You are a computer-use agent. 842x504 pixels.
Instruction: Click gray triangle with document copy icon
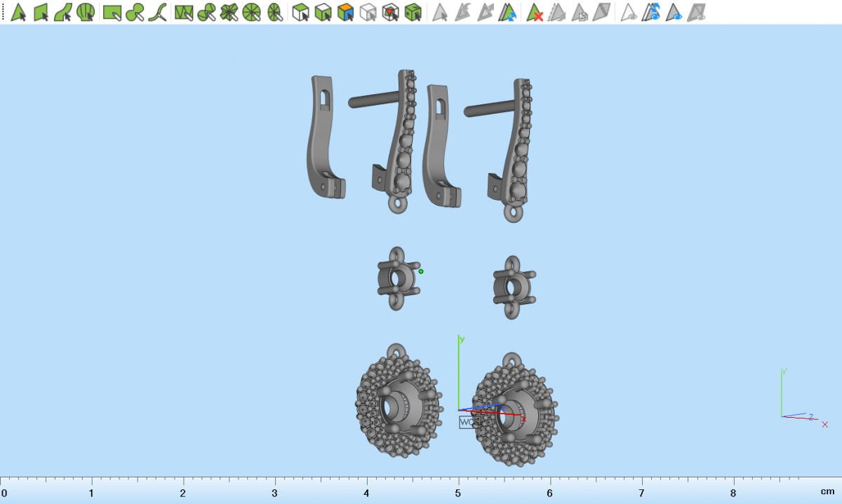point(580,12)
